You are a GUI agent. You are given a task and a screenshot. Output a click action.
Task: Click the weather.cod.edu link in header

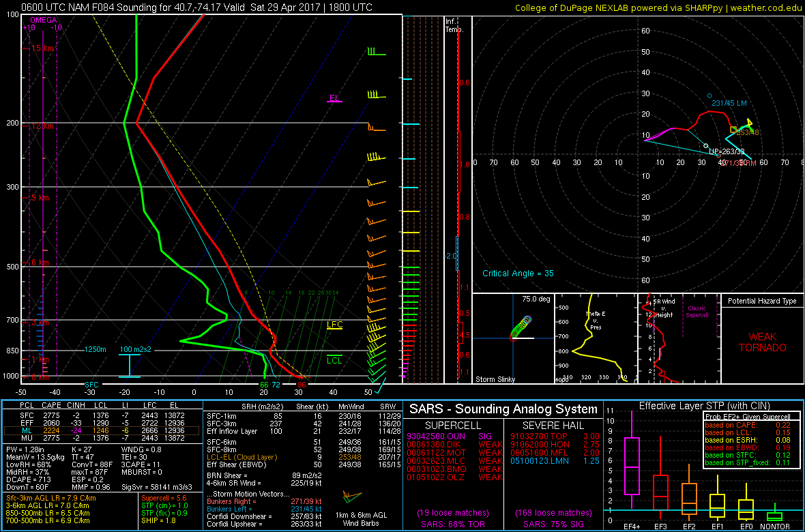768,8
